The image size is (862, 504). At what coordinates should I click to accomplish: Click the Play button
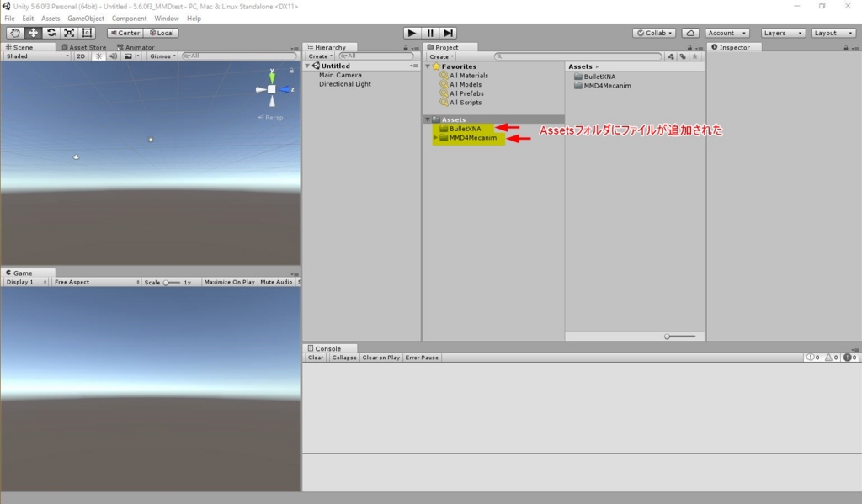coord(411,33)
